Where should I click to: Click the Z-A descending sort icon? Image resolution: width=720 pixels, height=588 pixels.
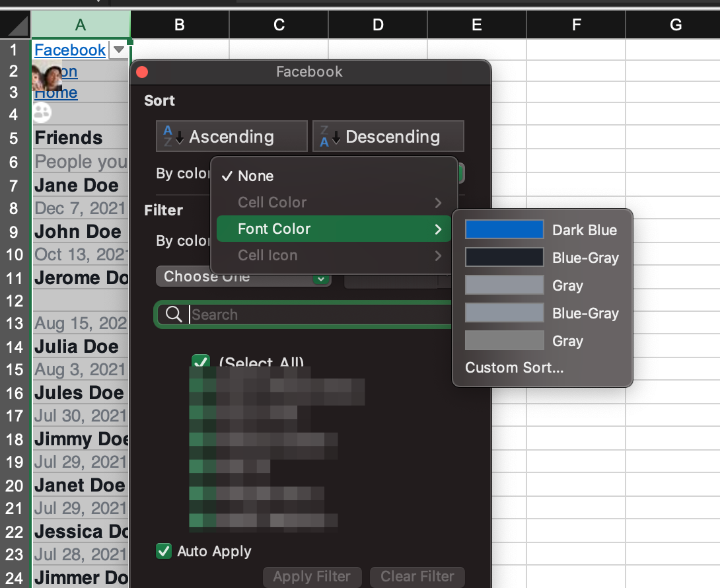329,136
